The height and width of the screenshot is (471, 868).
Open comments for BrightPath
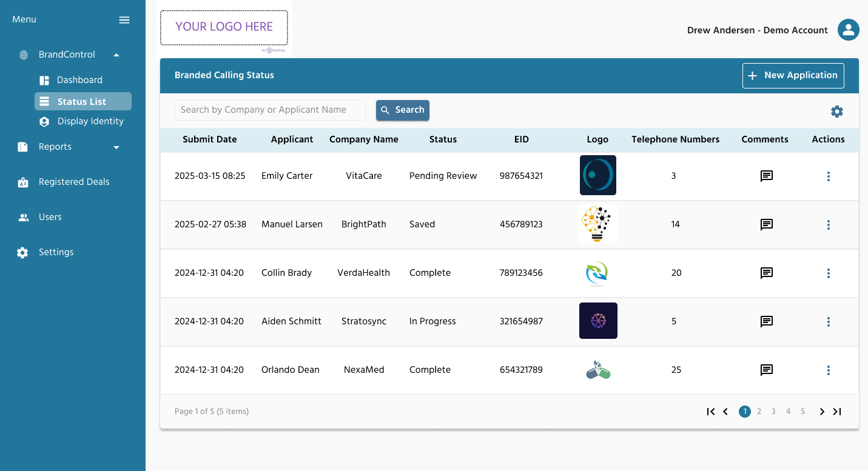767,225
